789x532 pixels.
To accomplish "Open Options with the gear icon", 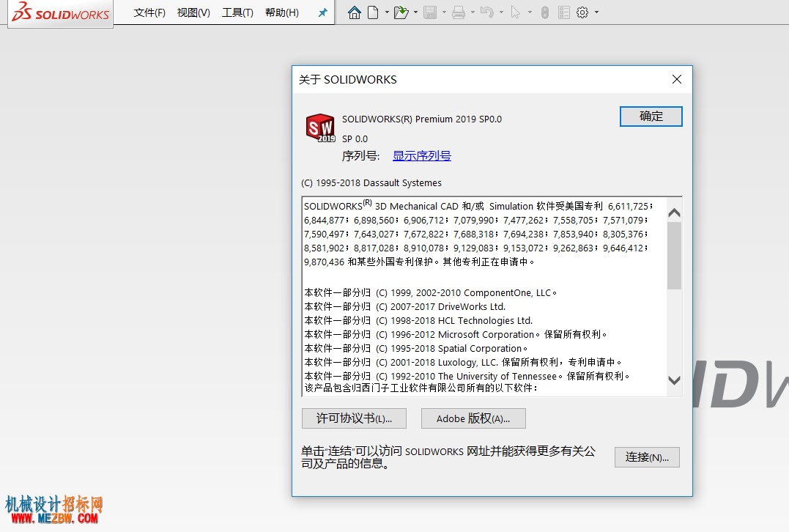I will (582, 12).
